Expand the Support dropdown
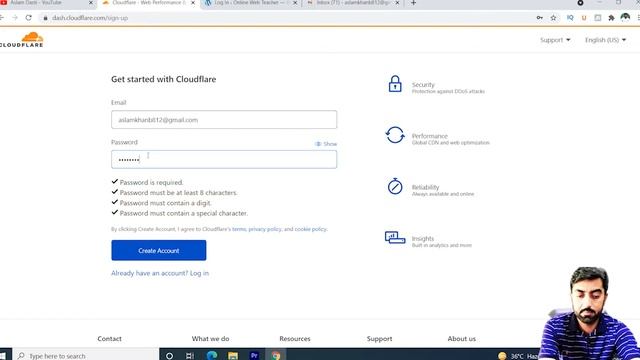Image resolution: width=640 pixels, height=360 pixels. tap(555, 40)
